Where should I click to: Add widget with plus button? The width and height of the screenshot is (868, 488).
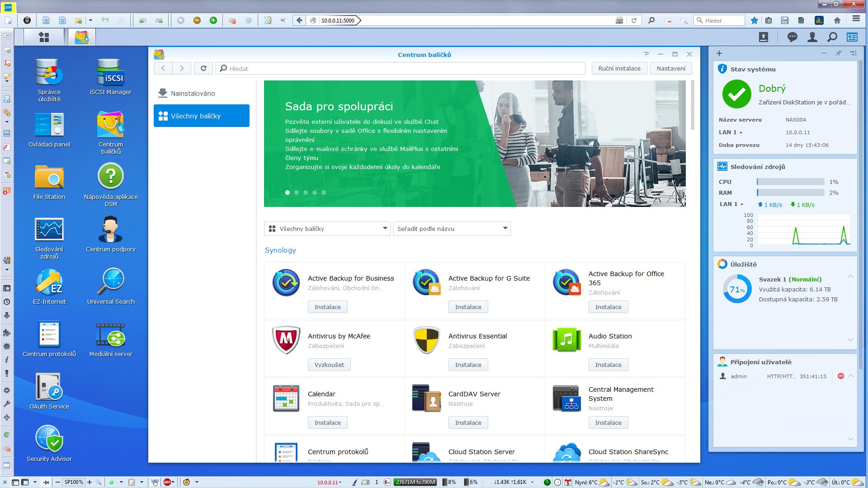719,53
